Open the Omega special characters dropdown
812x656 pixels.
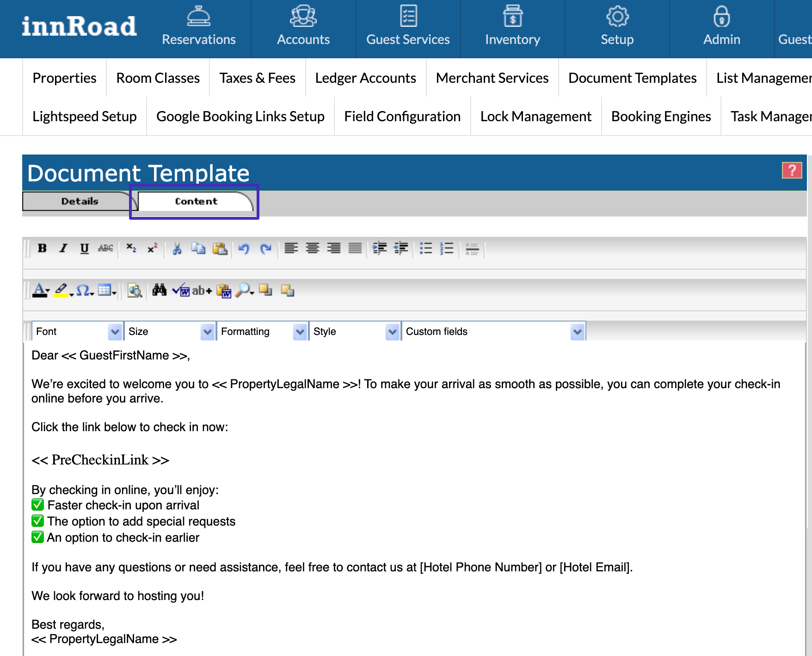tap(85, 291)
